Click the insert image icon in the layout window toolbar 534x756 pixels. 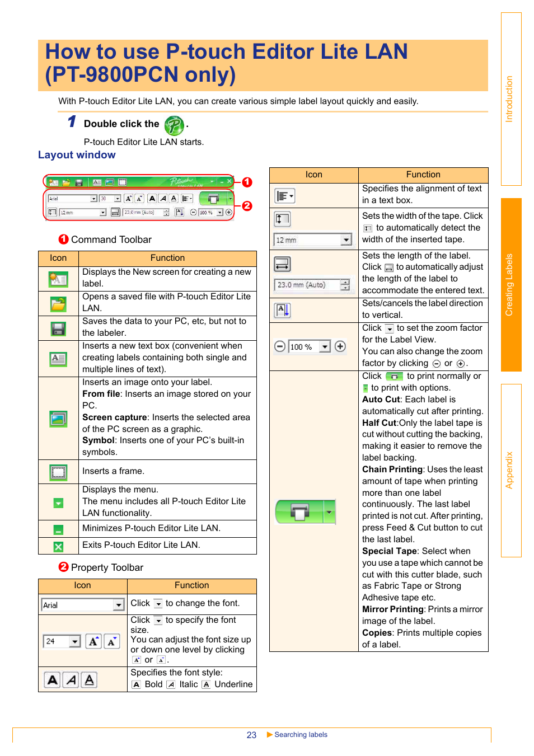(x=110, y=182)
